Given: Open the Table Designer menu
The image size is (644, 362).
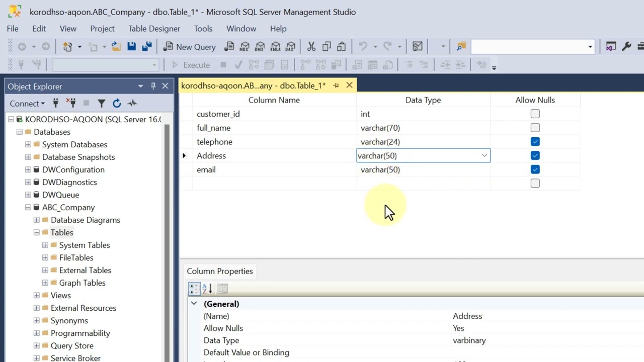Looking at the screenshot, I should click(154, 29).
